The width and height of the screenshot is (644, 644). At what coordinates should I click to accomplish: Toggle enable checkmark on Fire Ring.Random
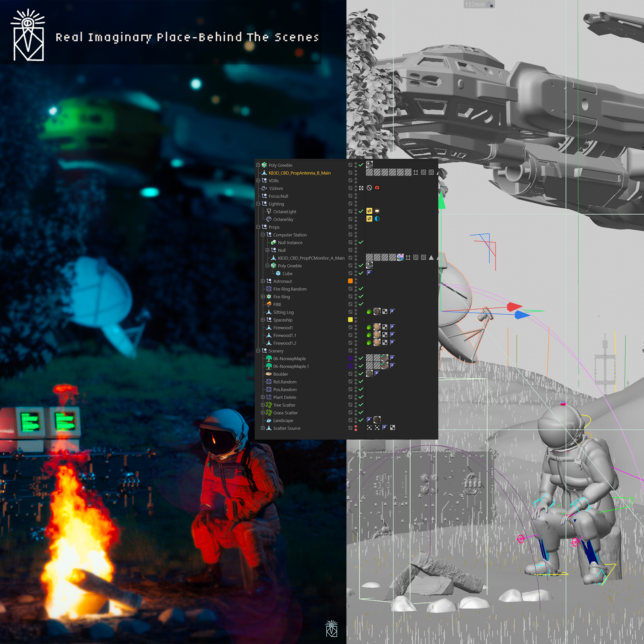tap(361, 288)
